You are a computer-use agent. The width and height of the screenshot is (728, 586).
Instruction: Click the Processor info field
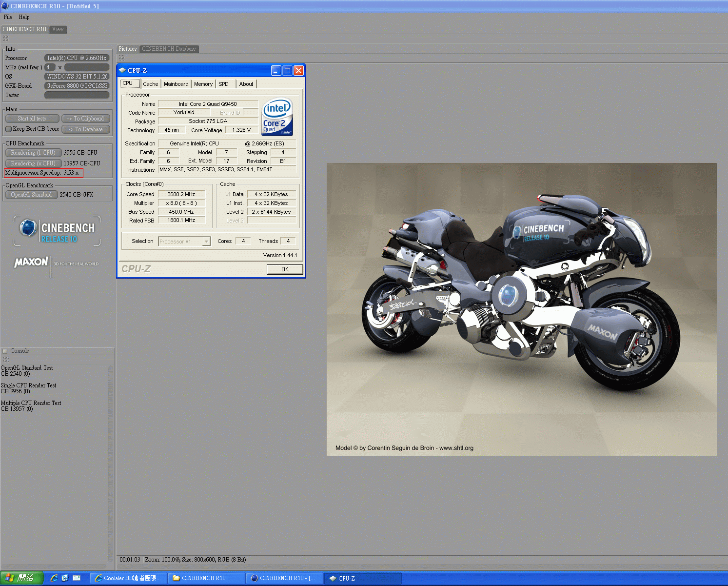(x=77, y=58)
